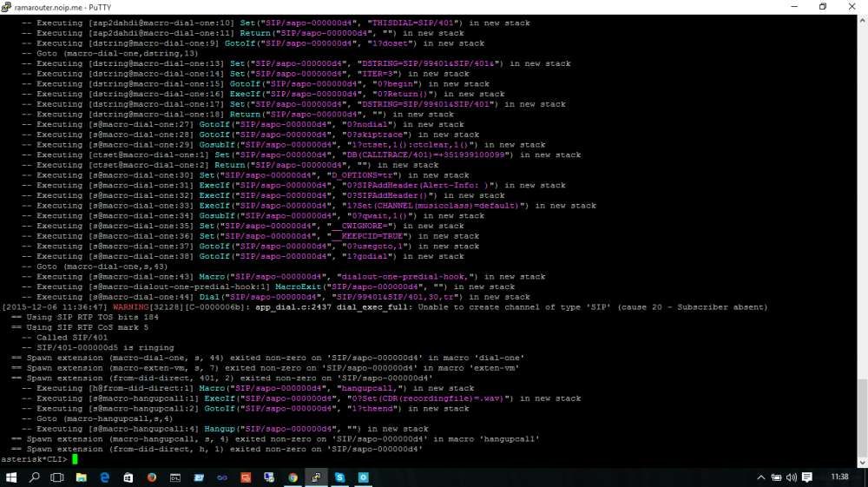Restore down the PuTTY window

click(x=823, y=7)
